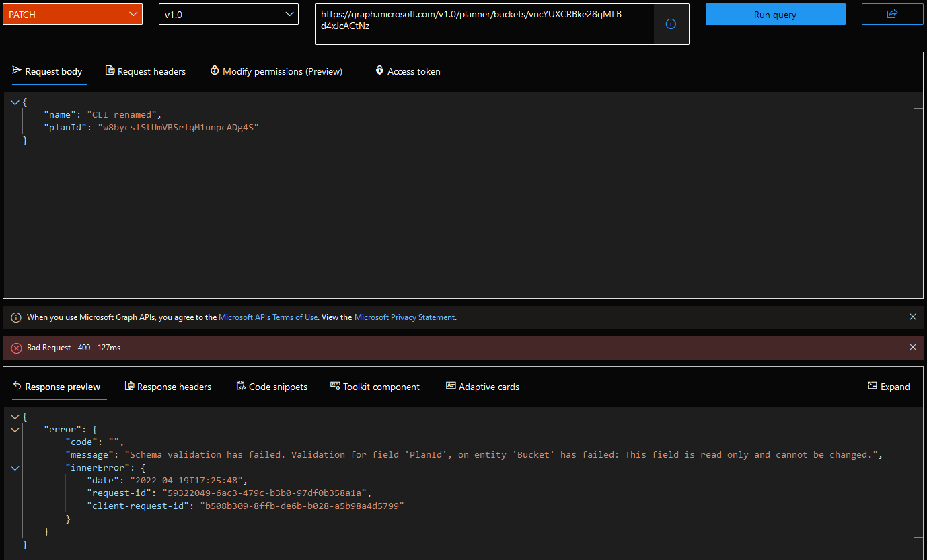Click the Run query button
This screenshot has width=927, height=560.
pos(775,13)
